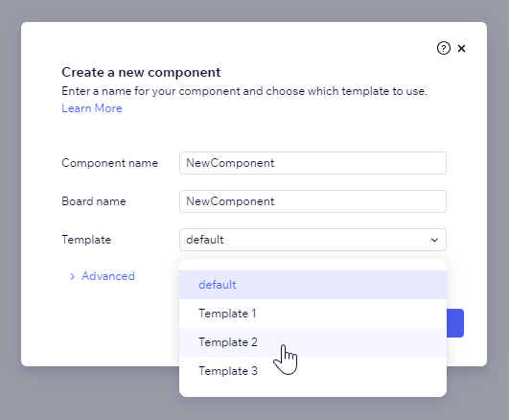The height and width of the screenshot is (420, 509).
Task: Choose Template 1 from the list
Action: click(312, 314)
